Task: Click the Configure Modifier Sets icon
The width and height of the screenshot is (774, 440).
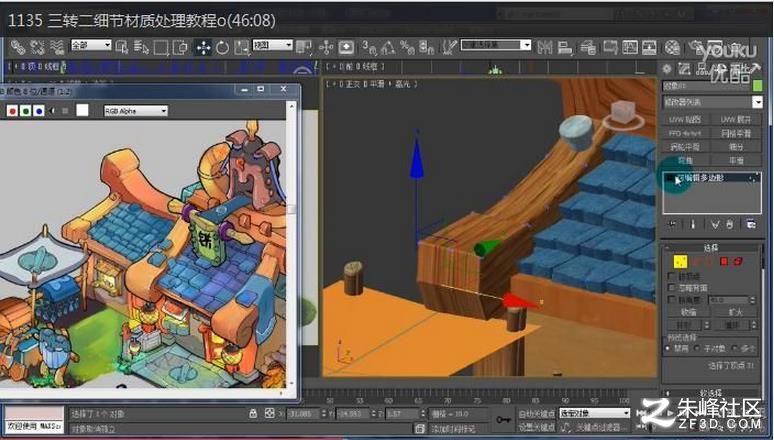Action: 751,224
